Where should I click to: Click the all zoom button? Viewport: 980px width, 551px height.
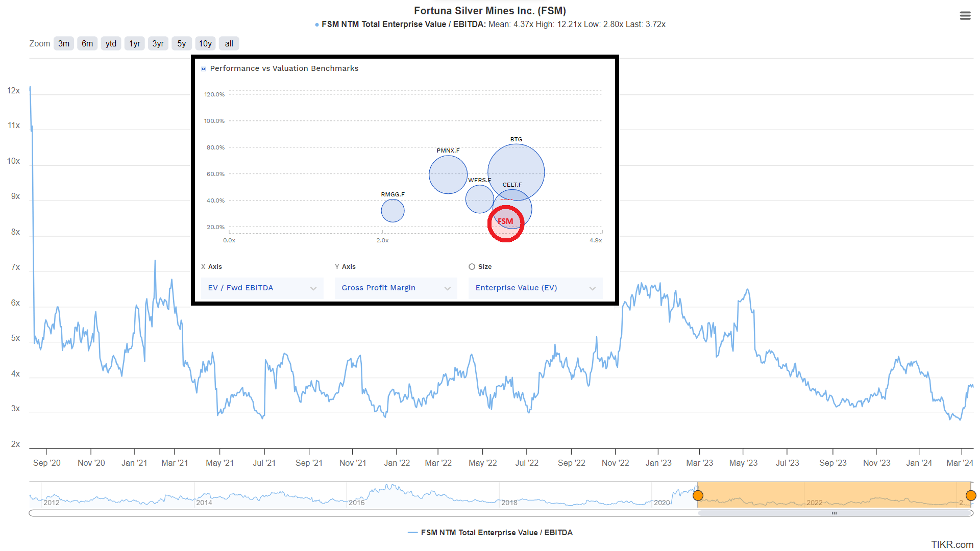[229, 43]
